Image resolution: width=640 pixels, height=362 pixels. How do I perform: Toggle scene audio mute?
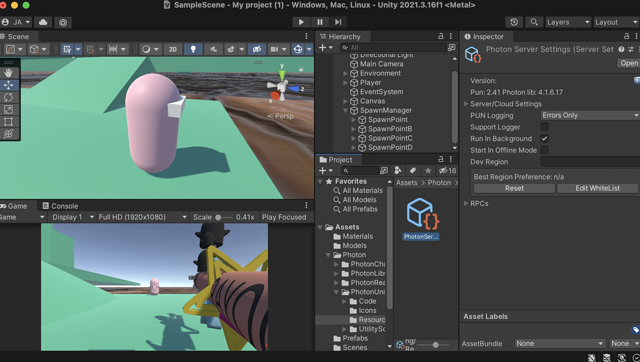click(x=213, y=49)
